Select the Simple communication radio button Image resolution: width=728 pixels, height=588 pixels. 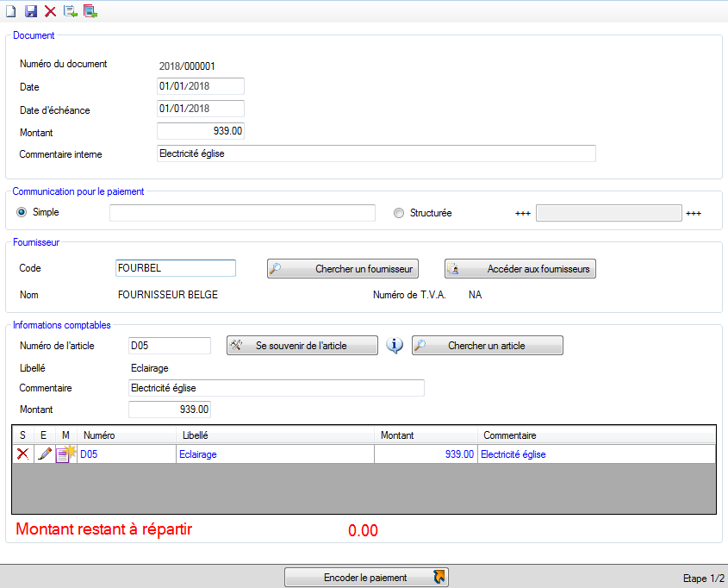22,212
